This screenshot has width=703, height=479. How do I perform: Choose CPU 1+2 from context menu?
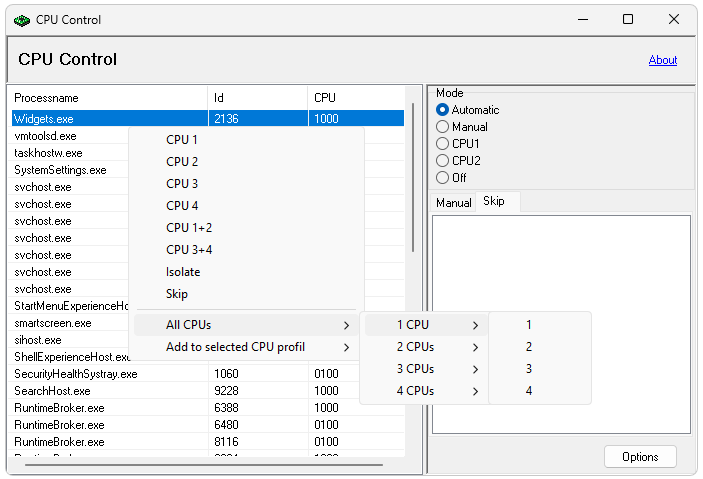(189, 228)
